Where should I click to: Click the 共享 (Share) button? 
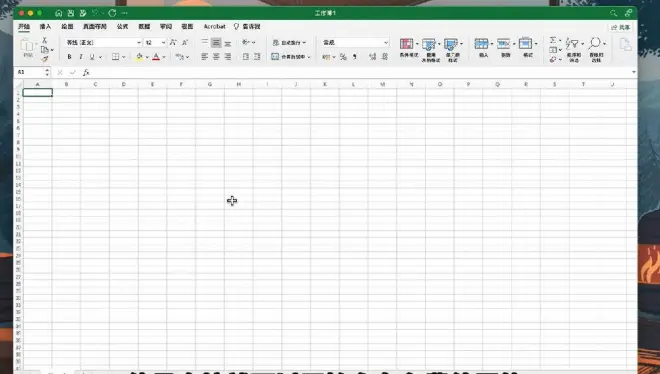[x=620, y=27]
